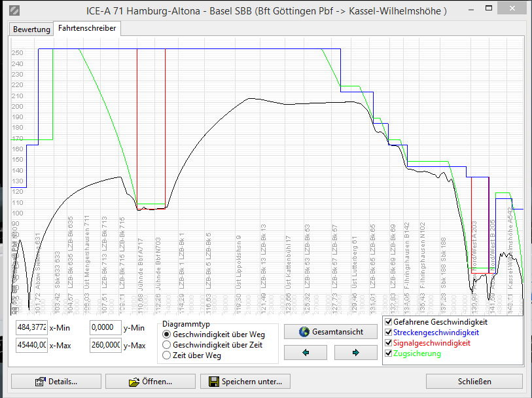
Task: Select Geschwindigkeit über Weg radio button
Action: click(x=166, y=335)
